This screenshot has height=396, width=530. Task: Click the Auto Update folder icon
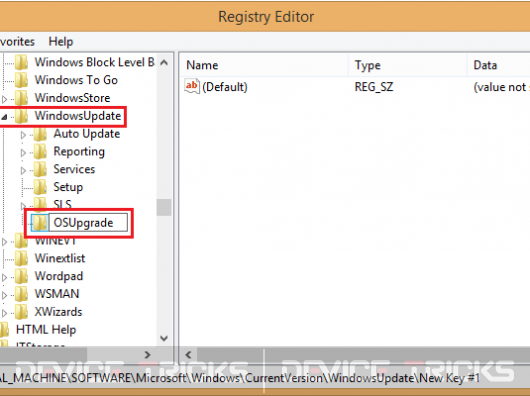pyautogui.click(x=40, y=134)
